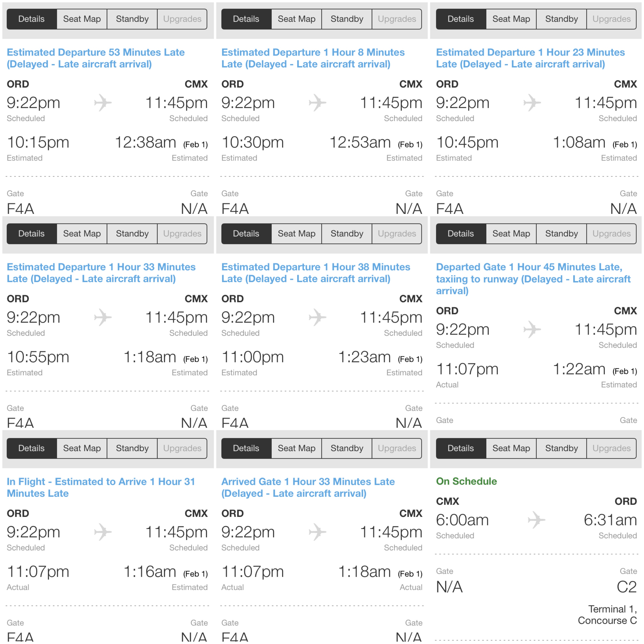
Task: Click the airplane icon in the 1 Hour 23 Minutes panel
Action: click(532, 102)
